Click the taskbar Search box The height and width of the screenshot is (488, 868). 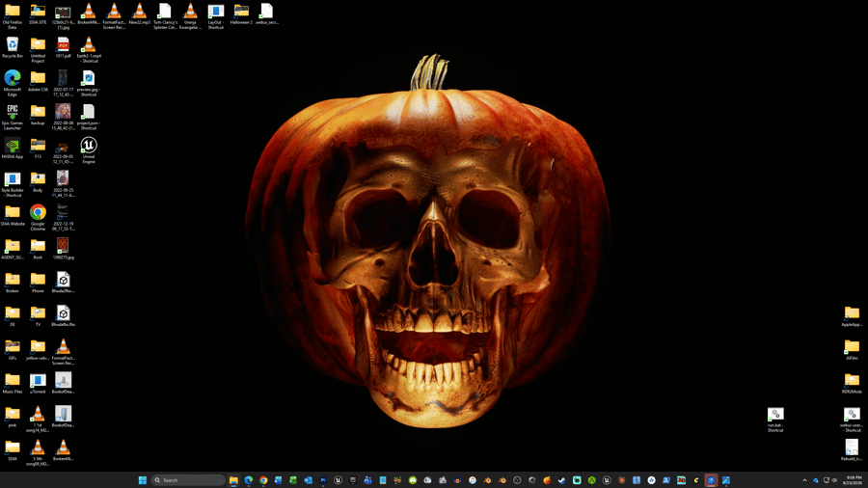[x=188, y=480]
